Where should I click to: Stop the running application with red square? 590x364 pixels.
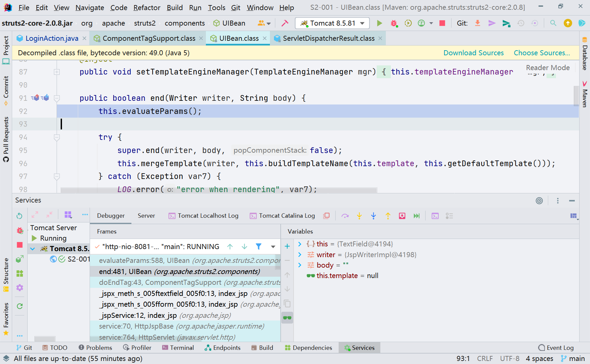tap(442, 23)
